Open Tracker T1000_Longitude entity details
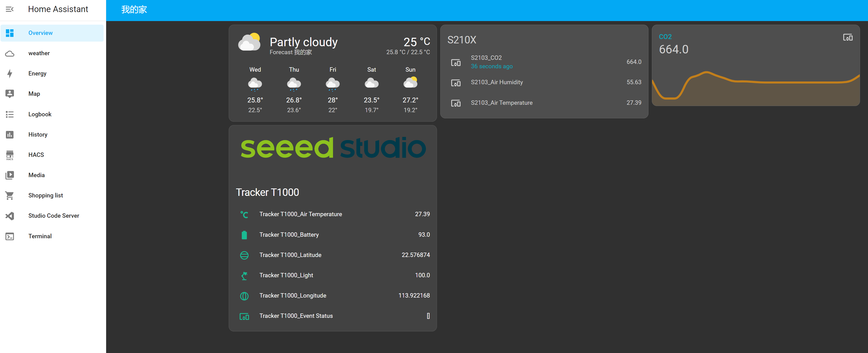This screenshot has height=353, width=868. (x=333, y=296)
